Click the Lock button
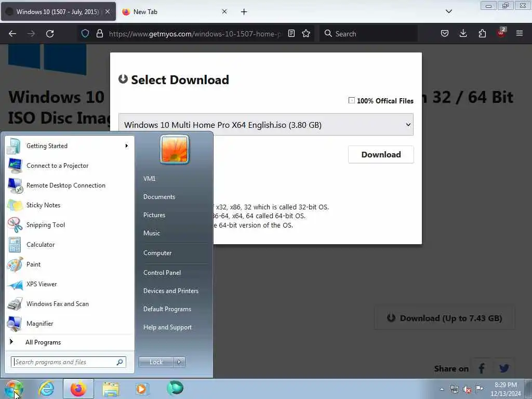 [156, 362]
